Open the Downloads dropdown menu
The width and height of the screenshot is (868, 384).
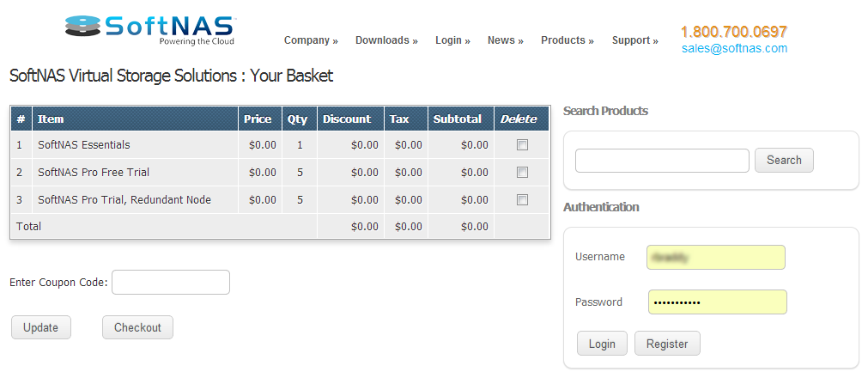[386, 40]
